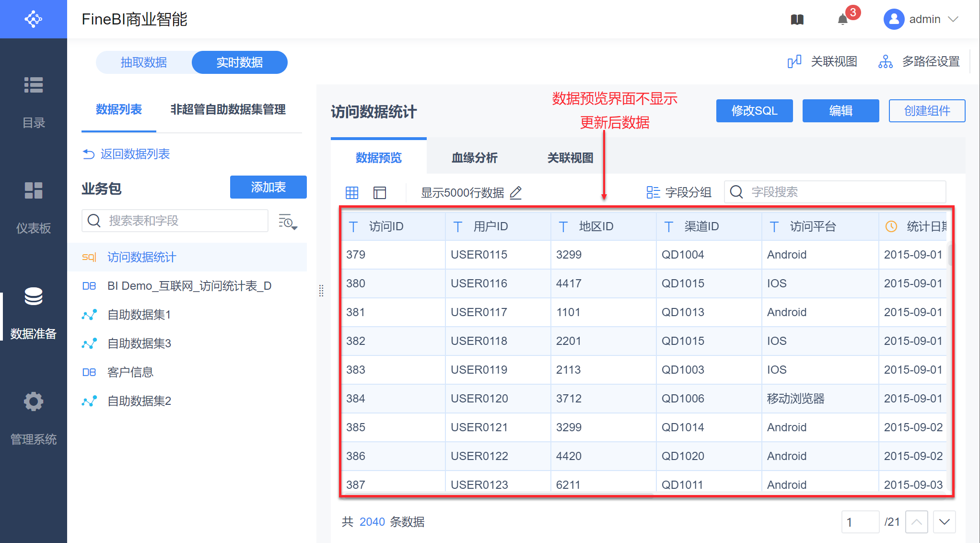Open the 管理系统 gear icon
This screenshot has width=980, height=543.
pos(34,401)
